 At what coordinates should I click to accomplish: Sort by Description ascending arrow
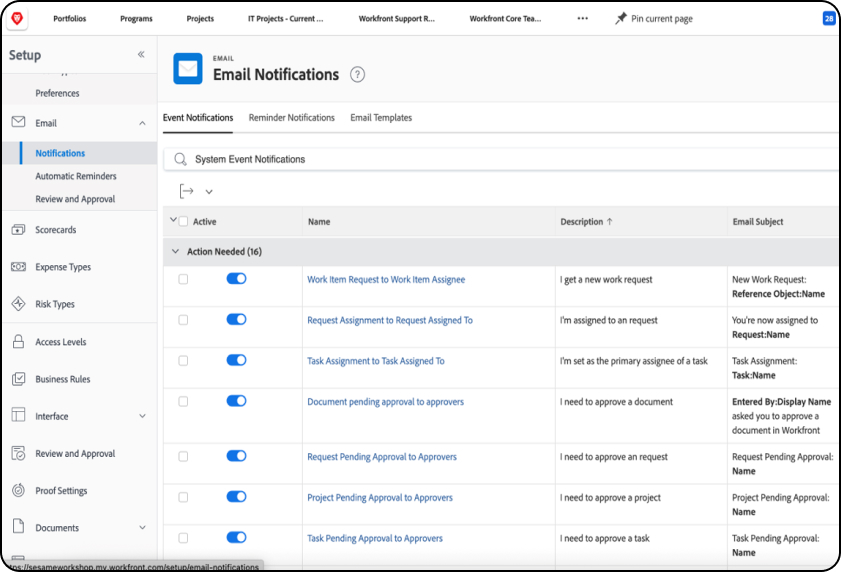609,222
